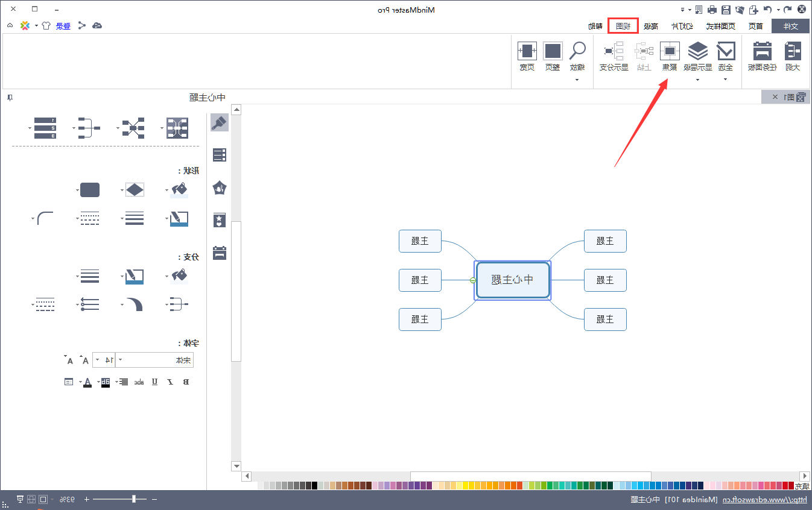Switch to the 帮助 tab
The width and height of the screenshot is (812, 510).
point(595,26)
